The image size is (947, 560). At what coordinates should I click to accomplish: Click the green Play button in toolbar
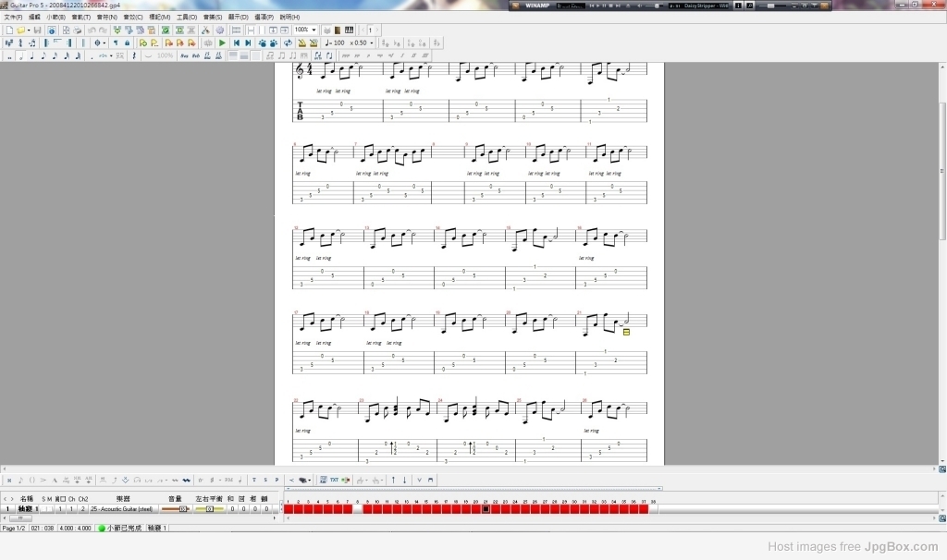[222, 43]
